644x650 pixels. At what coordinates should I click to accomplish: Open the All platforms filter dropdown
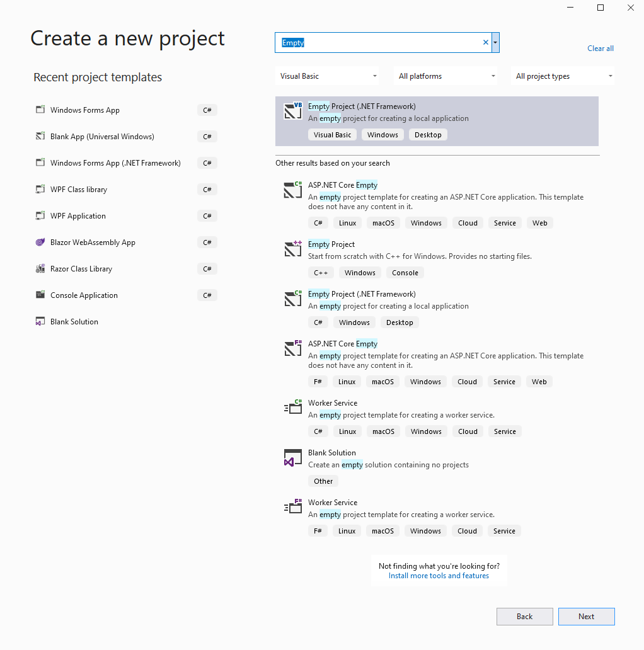pyautogui.click(x=446, y=76)
